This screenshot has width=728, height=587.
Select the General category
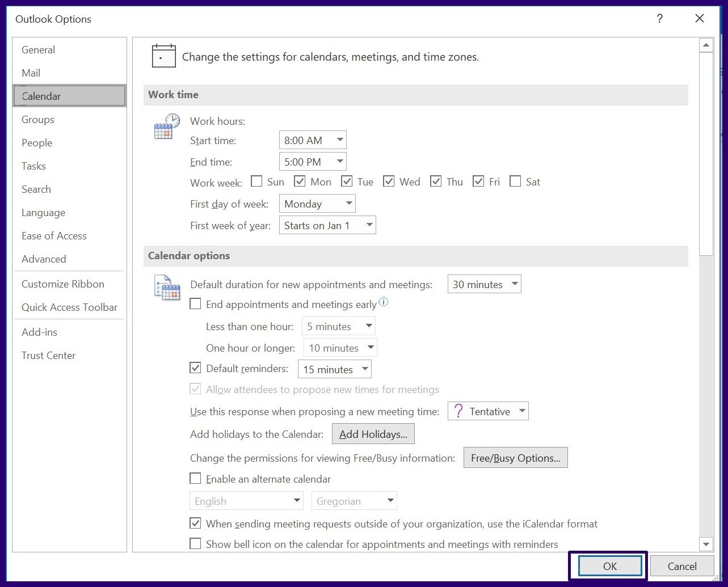[x=69, y=50]
